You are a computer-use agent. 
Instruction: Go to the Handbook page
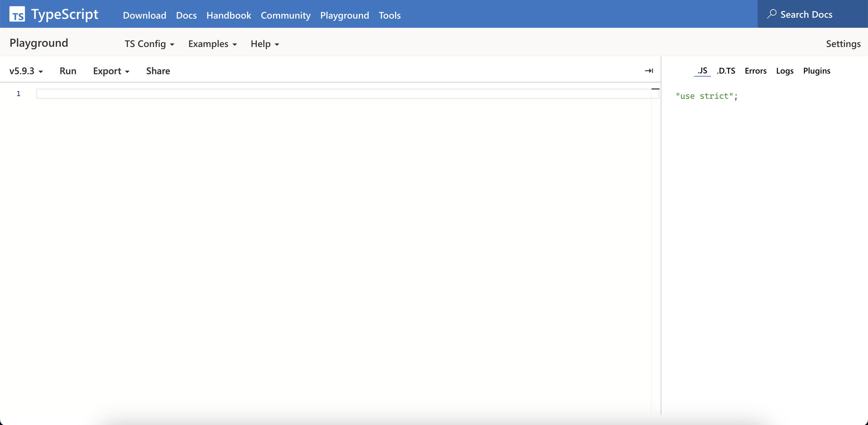(229, 15)
